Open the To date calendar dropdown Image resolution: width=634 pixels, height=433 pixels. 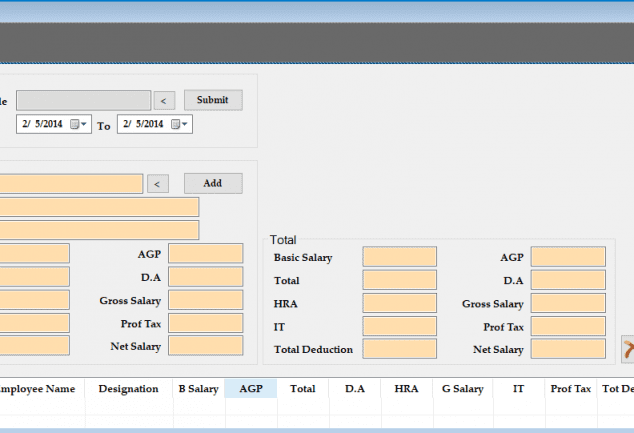click(185, 124)
